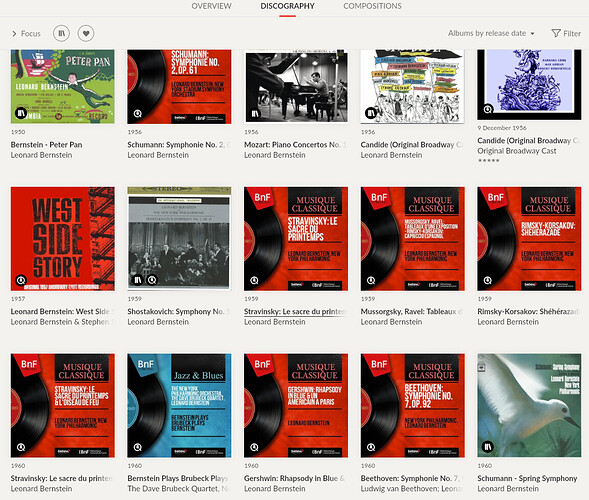Click the Filter label text
This screenshot has height=500, width=589.
point(572,33)
